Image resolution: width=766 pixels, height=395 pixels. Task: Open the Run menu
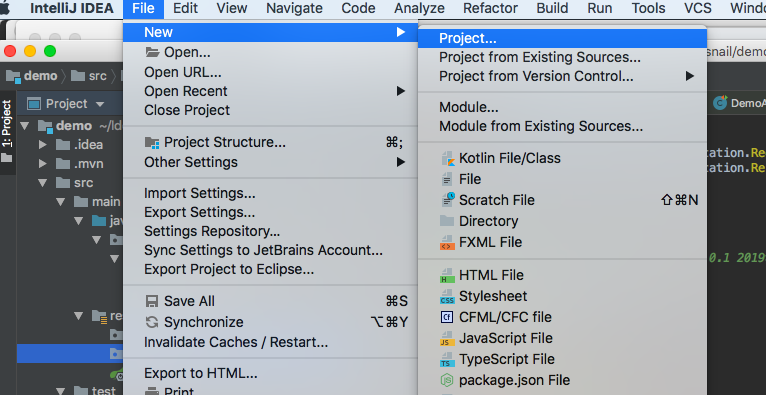[x=599, y=8]
